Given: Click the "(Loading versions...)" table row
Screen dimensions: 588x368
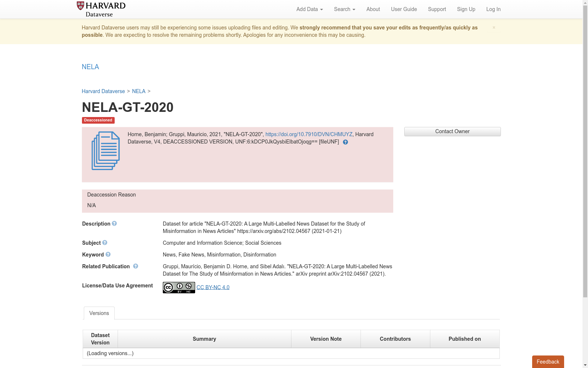Looking at the screenshot, I should click(x=291, y=353).
